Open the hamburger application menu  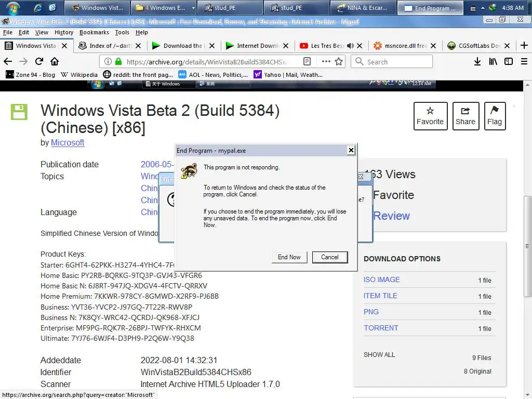(524, 61)
